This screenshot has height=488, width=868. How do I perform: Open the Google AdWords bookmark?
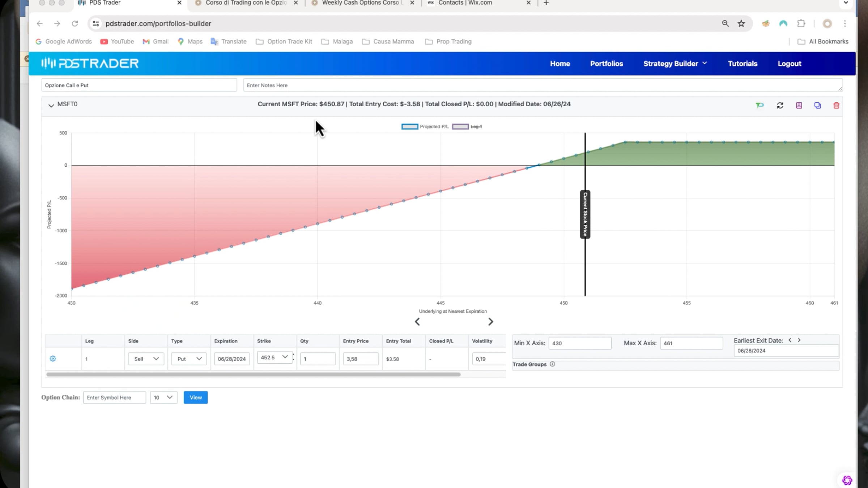click(64, 42)
